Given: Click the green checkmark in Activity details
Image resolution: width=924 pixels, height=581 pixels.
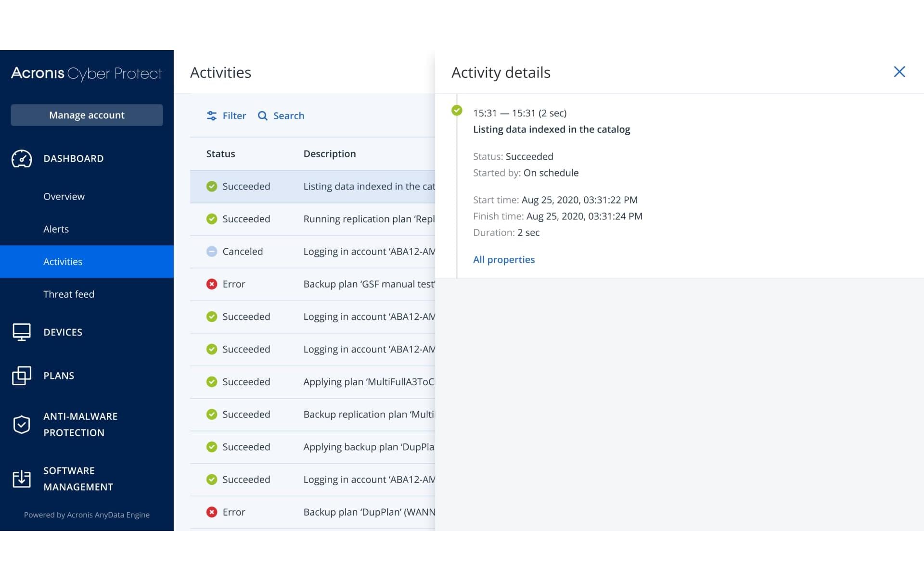Looking at the screenshot, I should click(x=457, y=111).
